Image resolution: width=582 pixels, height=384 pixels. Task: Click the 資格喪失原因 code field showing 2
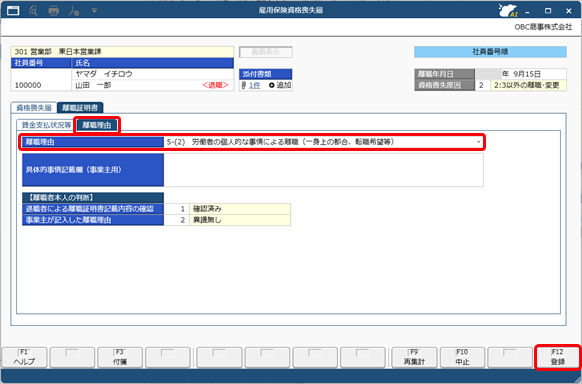[482, 85]
